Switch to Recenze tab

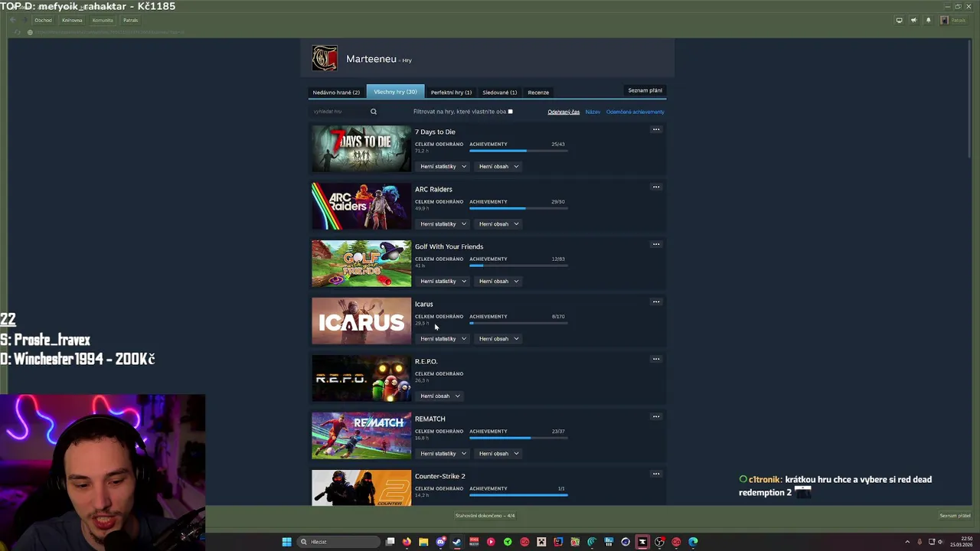pyautogui.click(x=538, y=92)
